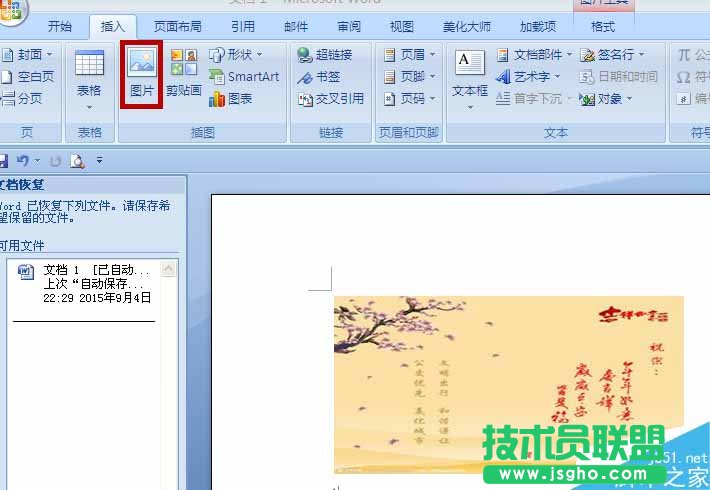Insert a SmartArt graphic
The width and height of the screenshot is (710, 490).
[244, 77]
